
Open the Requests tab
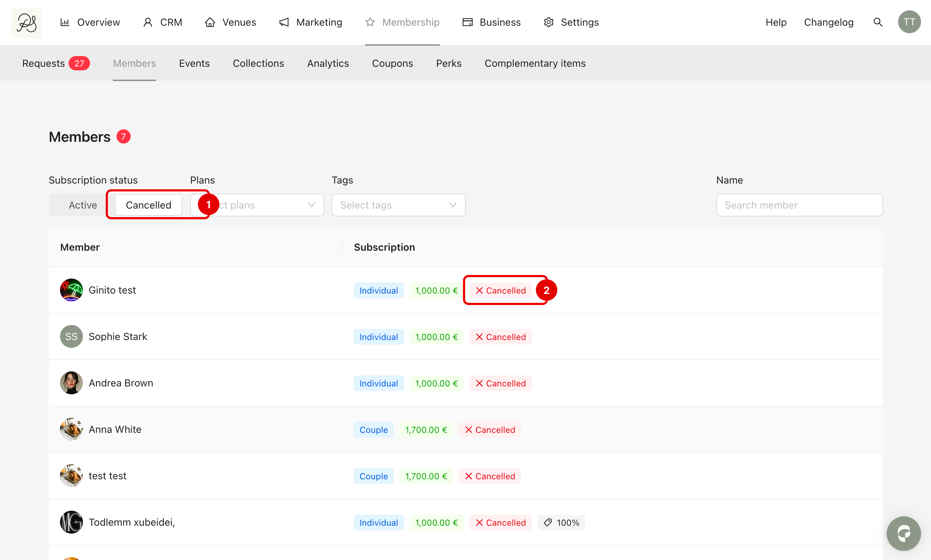click(44, 64)
